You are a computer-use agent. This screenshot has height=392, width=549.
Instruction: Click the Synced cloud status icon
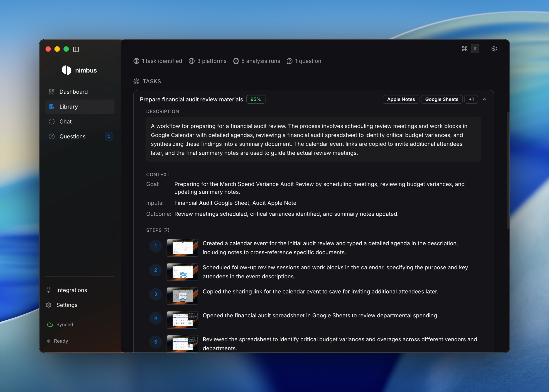(50, 324)
